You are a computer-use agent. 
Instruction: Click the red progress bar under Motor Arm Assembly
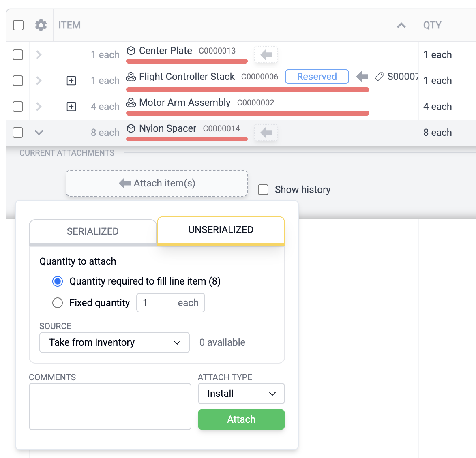point(247,113)
